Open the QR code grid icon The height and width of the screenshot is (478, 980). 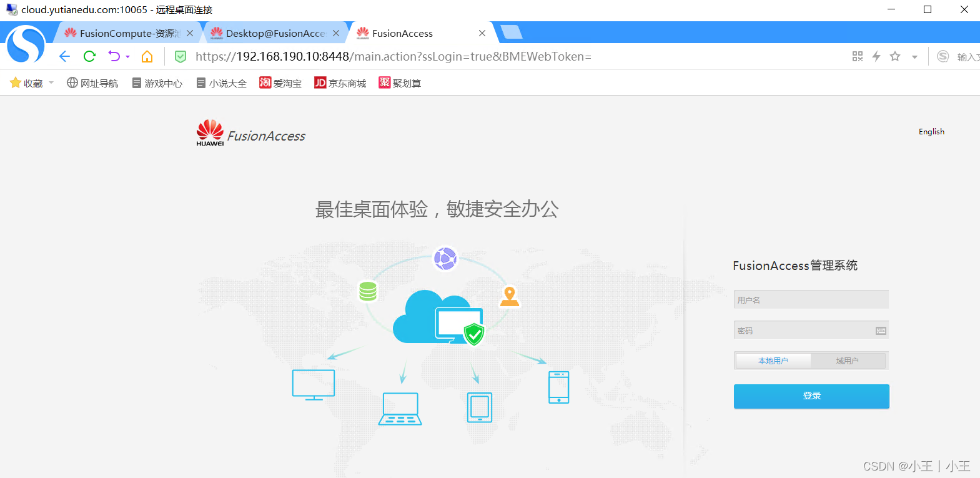(858, 56)
